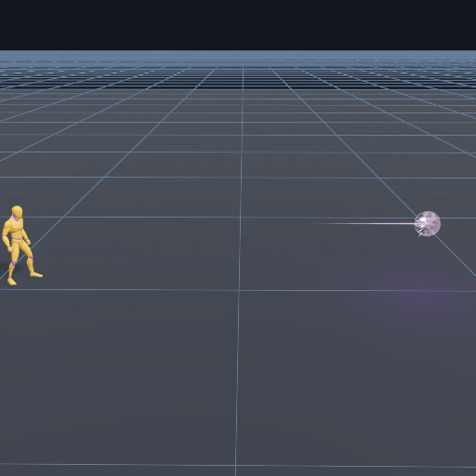Click the bottommost center grid intersection
The image size is (476, 476).
click(x=236, y=465)
